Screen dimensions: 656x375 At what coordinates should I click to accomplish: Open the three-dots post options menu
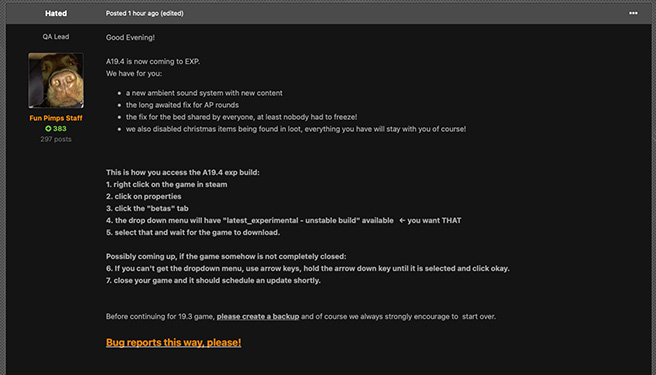click(x=633, y=13)
